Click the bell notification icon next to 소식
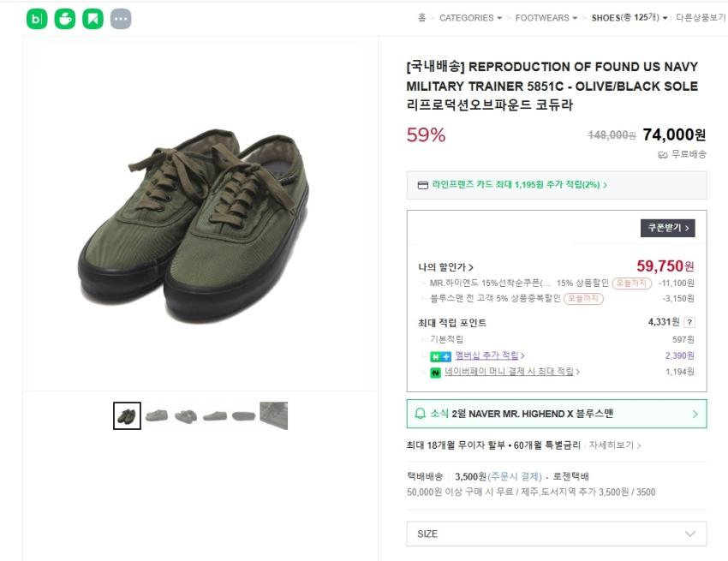Screen dimensions: 728x561 click(x=420, y=414)
